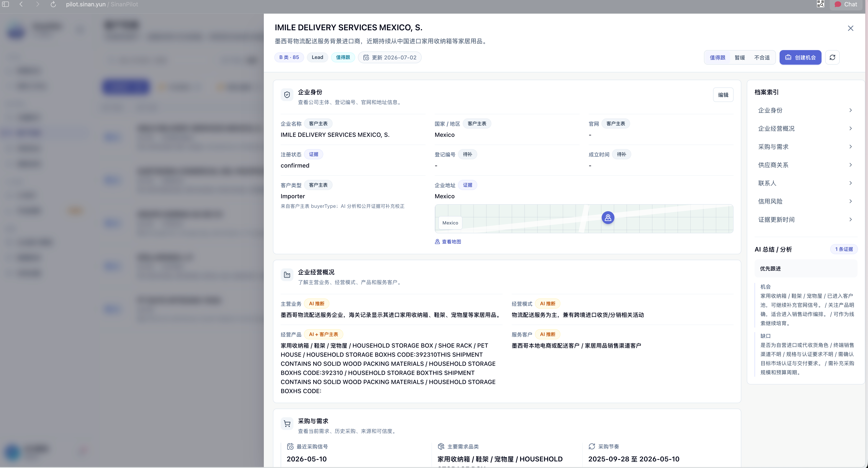
Task: Click the 更新 2026-07-02 date chip
Action: coord(390,58)
